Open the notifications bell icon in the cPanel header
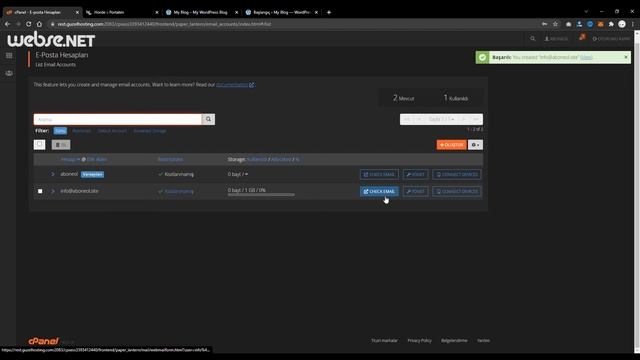Screen dimensions: 640x360 coord(582,38)
